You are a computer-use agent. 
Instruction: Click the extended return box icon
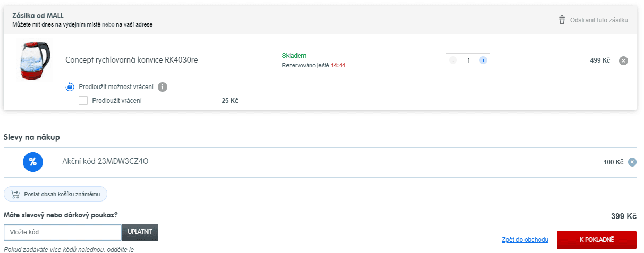(70, 87)
